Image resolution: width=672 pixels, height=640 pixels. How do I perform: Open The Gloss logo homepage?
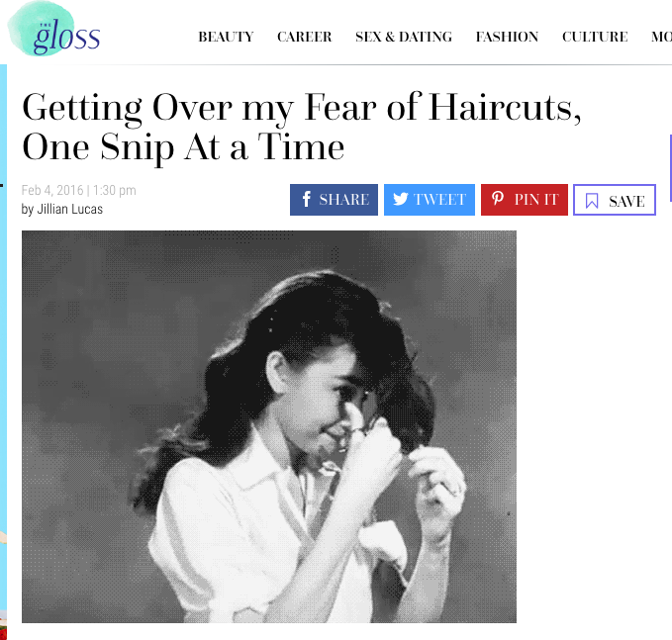pos(54,29)
